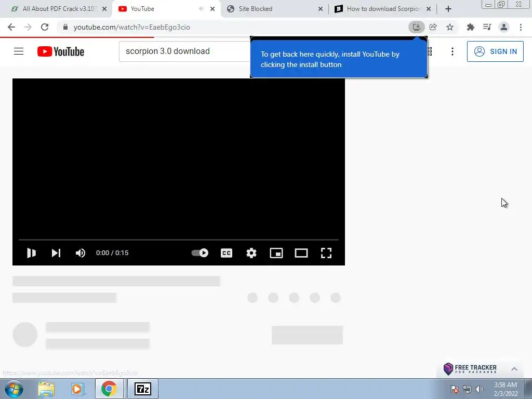532x399 pixels.
Task: Close the YouTube tab
Action: tap(212, 9)
